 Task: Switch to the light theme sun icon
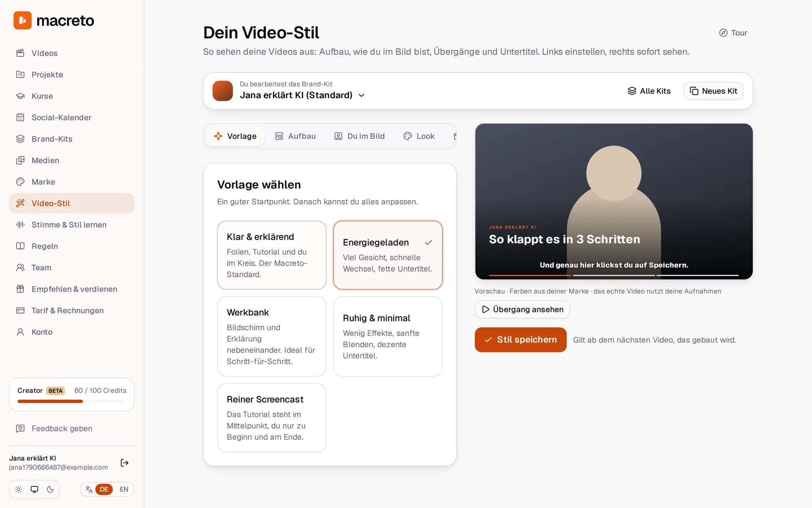tap(19, 489)
